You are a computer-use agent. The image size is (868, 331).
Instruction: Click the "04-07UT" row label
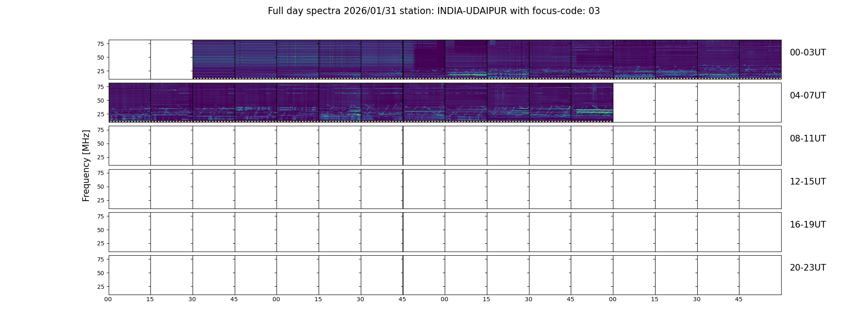tap(808, 96)
